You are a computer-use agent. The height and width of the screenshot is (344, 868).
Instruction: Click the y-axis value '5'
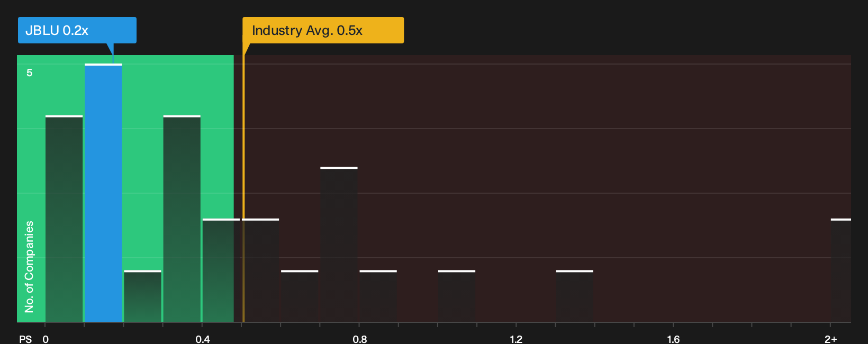(30, 73)
